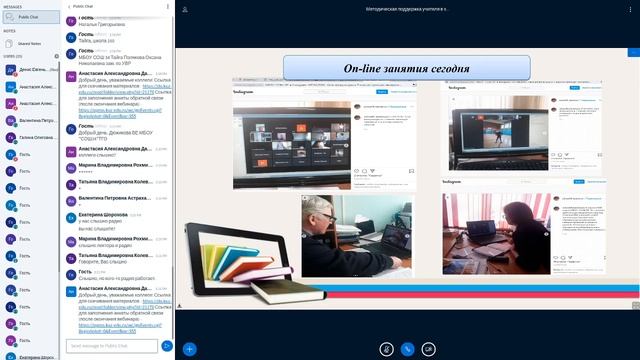This screenshot has height=360, width=640.
Task: Click the meeting title Методическая поддержка учителя
Action: pos(407,9)
